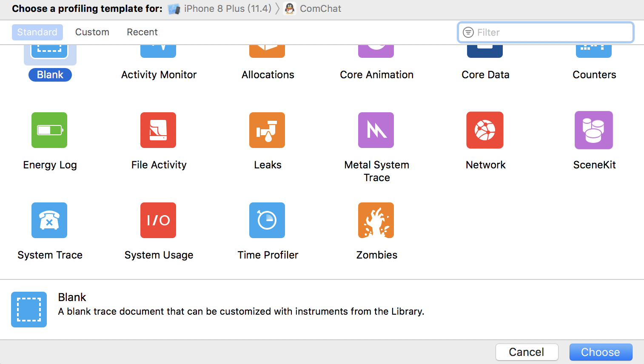Viewport: 644px width, 364px height.
Task: Select the Zombies template icon
Action: click(376, 220)
